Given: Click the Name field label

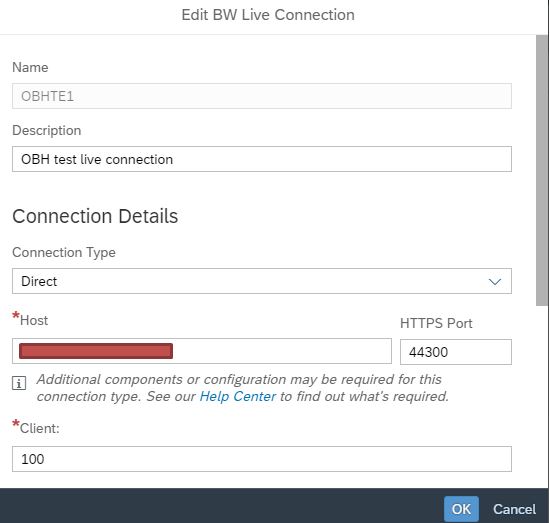Looking at the screenshot, I should click(x=30, y=67).
